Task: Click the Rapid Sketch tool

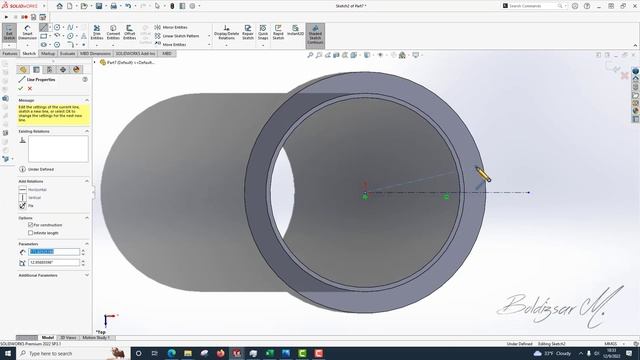Action: coord(278,32)
